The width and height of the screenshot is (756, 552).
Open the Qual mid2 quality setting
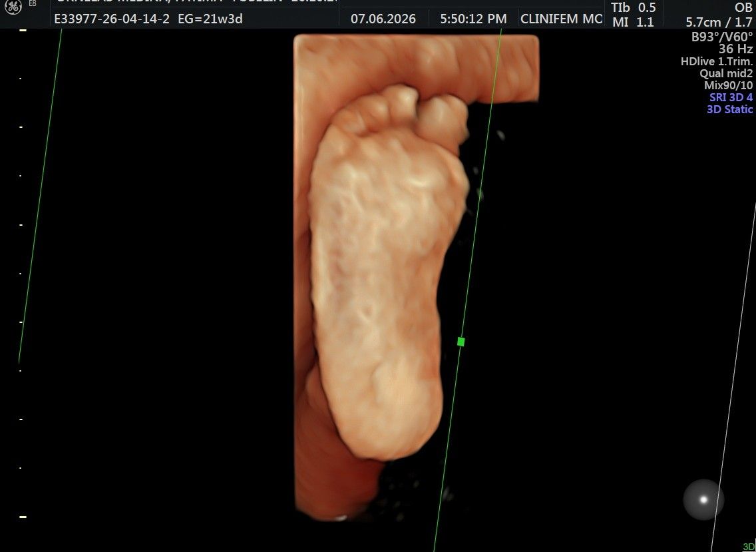coord(726,73)
